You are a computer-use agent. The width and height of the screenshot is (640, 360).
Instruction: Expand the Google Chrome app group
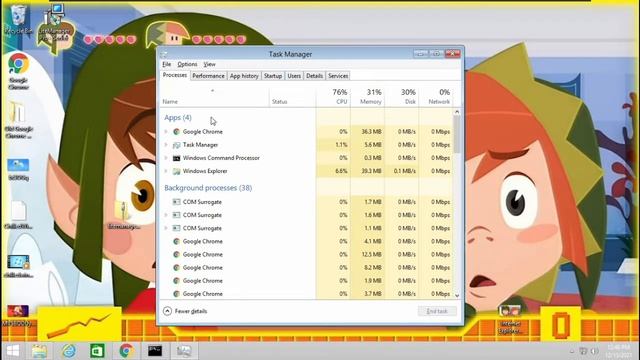click(166, 131)
